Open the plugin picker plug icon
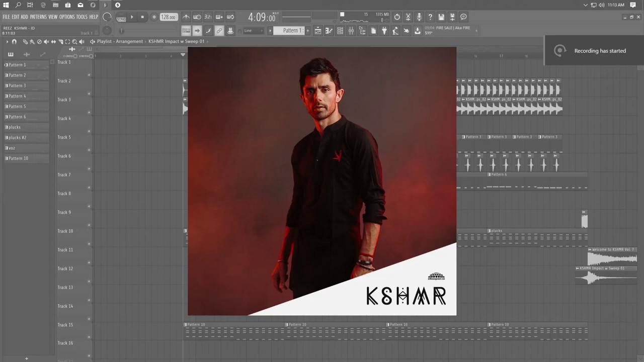Viewport: 644px width, 362px height. tap(384, 31)
